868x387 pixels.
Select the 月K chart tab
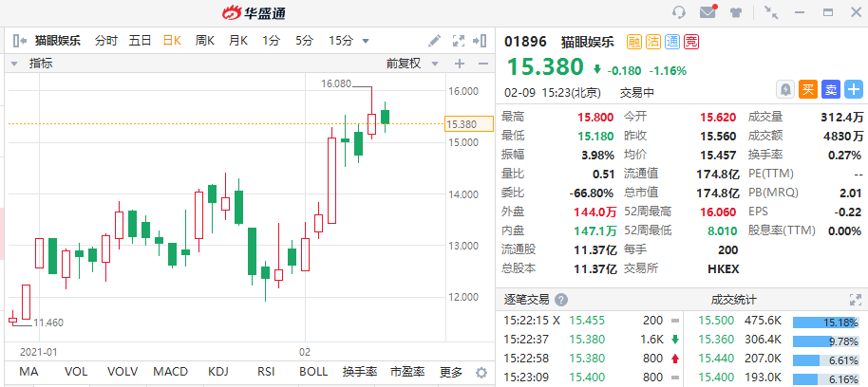pyautogui.click(x=238, y=41)
